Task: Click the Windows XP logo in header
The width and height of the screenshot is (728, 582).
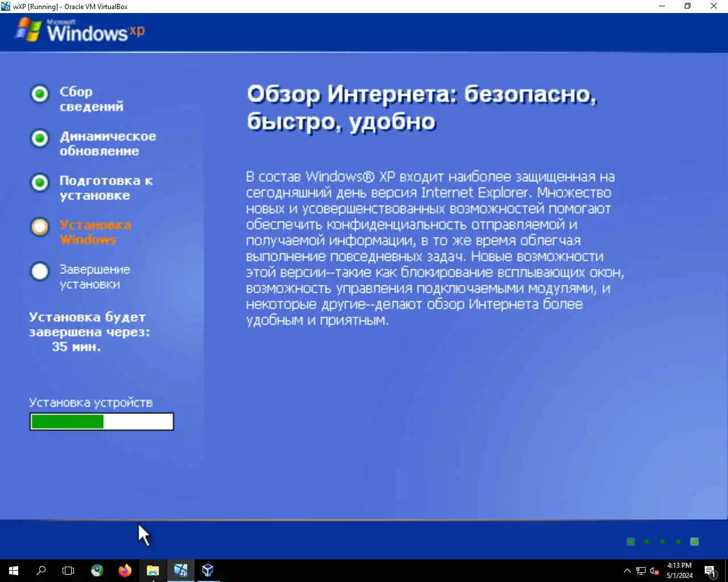Action: coord(80,31)
